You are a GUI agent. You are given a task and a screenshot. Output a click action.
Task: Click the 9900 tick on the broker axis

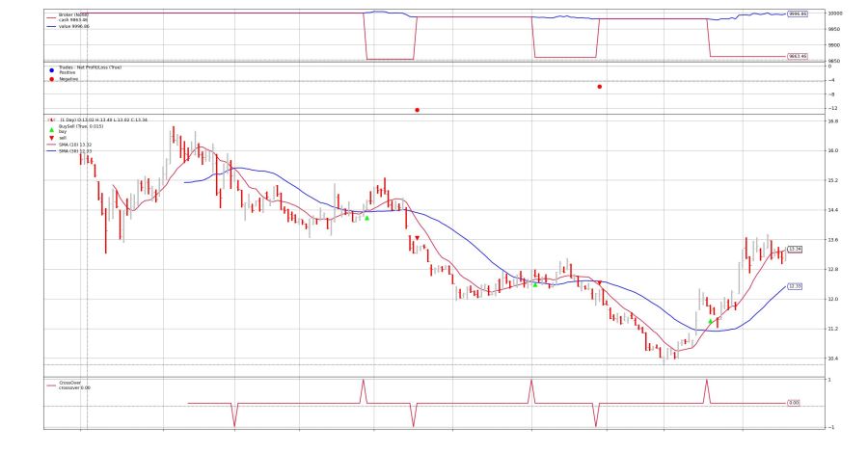(x=833, y=45)
